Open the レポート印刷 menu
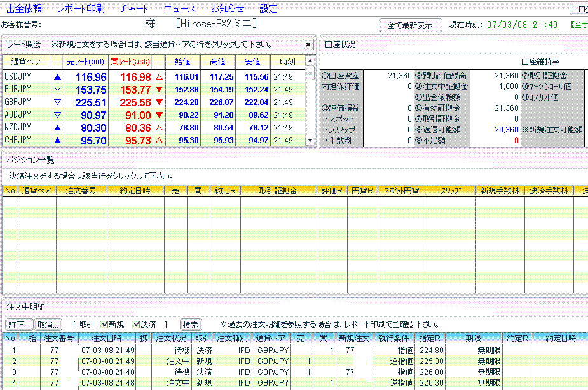 (81, 9)
